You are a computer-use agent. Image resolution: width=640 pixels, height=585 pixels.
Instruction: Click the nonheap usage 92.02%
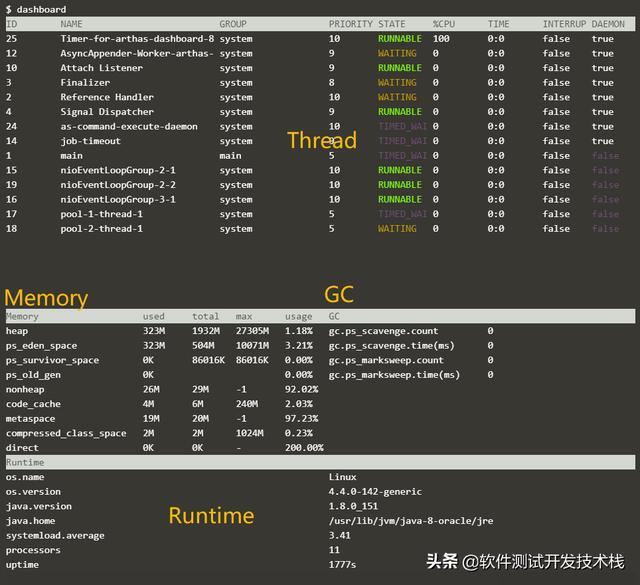tap(301, 389)
